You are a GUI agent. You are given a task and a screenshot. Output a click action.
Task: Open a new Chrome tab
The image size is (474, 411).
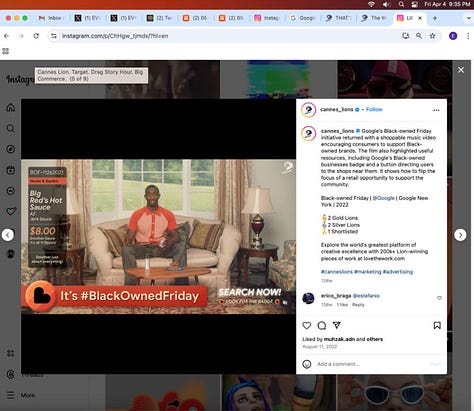(x=435, y=18)
